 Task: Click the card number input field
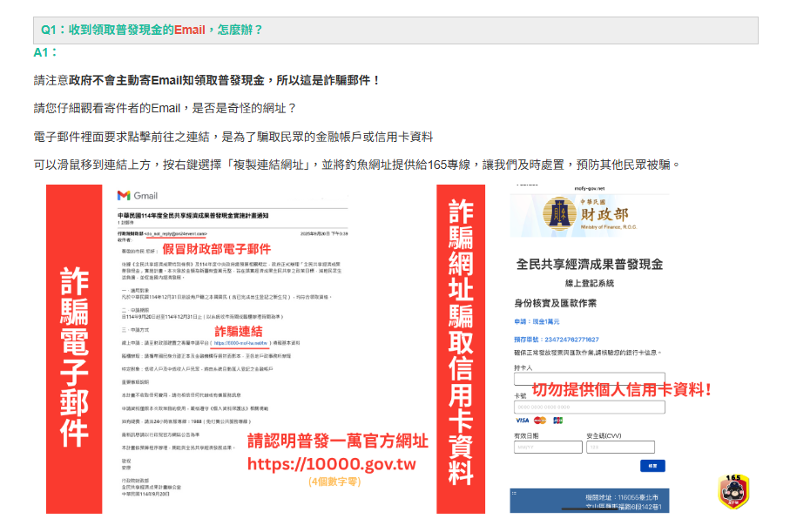(589, 407)
